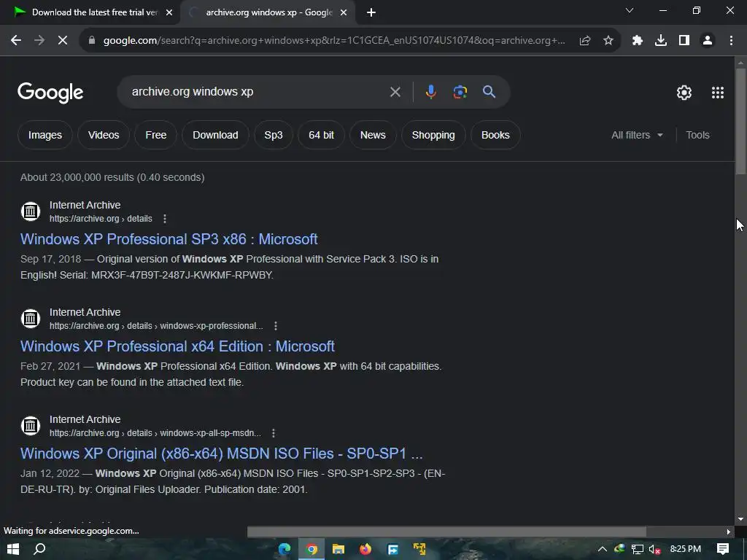Click the forward navigation arrow
Viewport: 747px width, 560px height.
[x=39, y=41]
